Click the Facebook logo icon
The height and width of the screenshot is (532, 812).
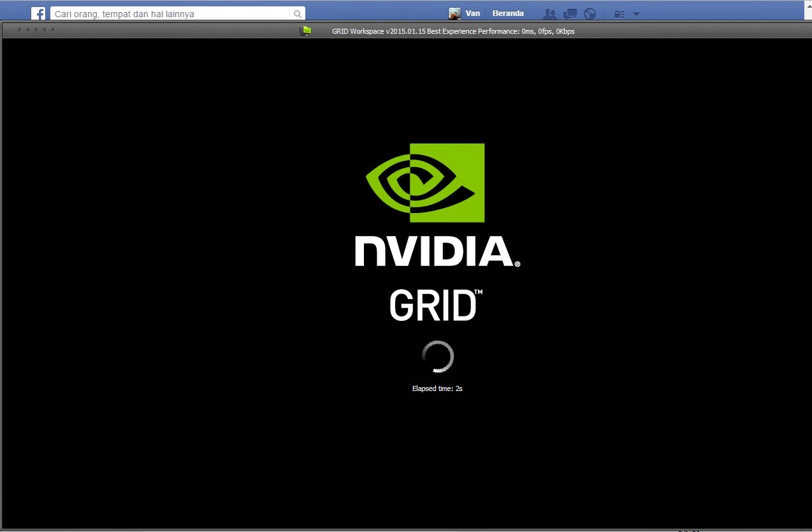38,14
